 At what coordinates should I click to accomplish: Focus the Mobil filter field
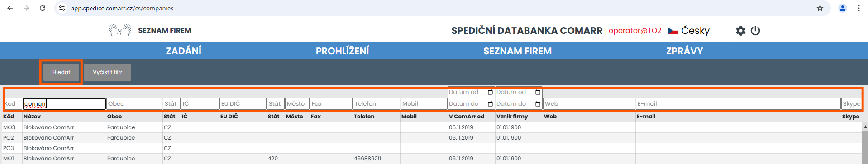point(424,104)
